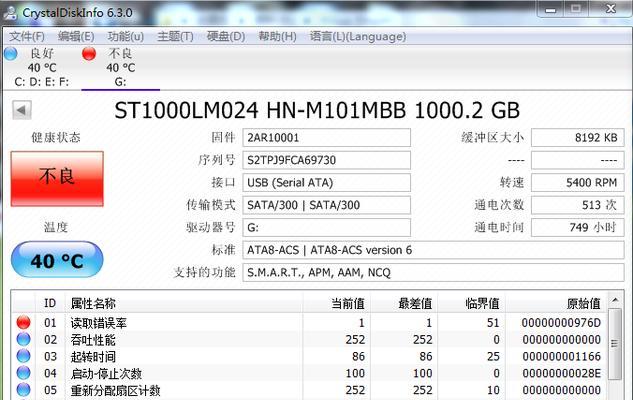
Task: Click the blue good-status disk indicator
Action: coord(10,54)
